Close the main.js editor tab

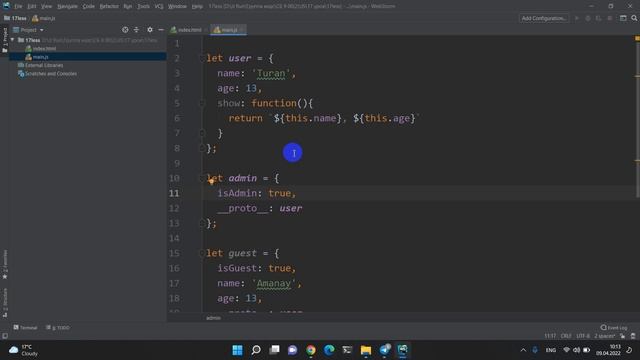[242, 30]
